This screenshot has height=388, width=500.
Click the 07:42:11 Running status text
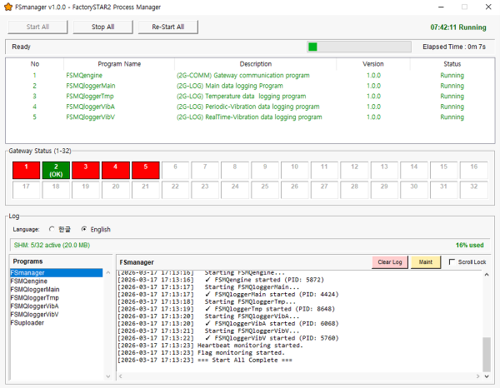458,27
